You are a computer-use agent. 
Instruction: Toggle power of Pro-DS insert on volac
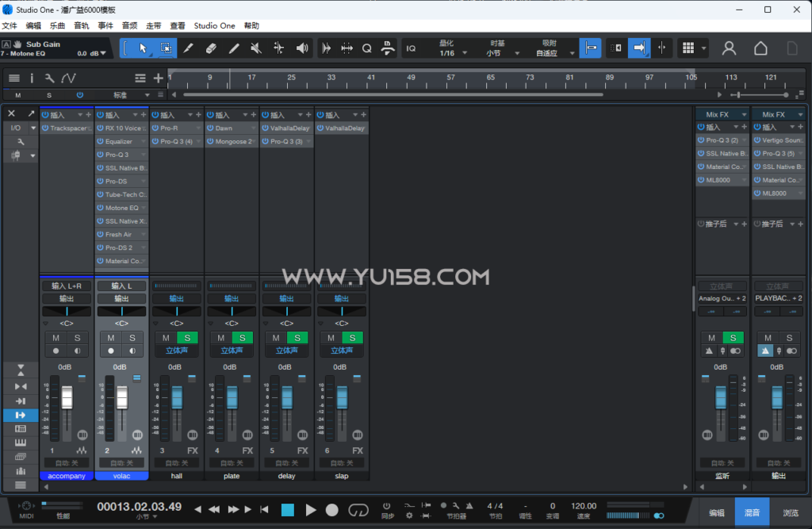pos(101,182)
